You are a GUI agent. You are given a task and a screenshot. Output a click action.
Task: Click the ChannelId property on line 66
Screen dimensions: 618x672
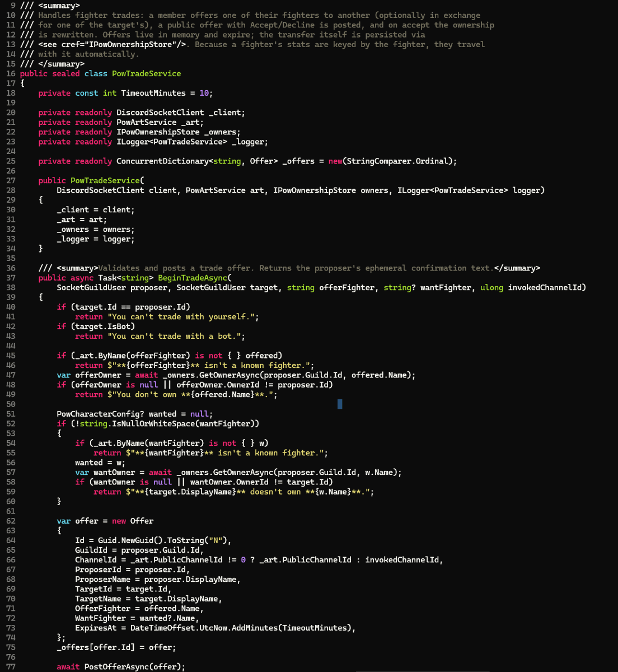pyautogui.click(x=96, y=560)
